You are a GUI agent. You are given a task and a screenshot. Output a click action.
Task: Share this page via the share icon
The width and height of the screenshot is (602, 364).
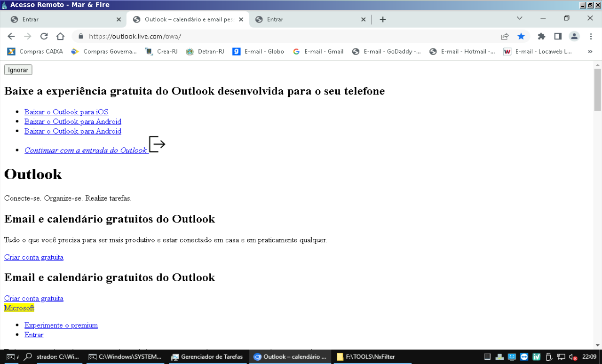tap(505, 36)
